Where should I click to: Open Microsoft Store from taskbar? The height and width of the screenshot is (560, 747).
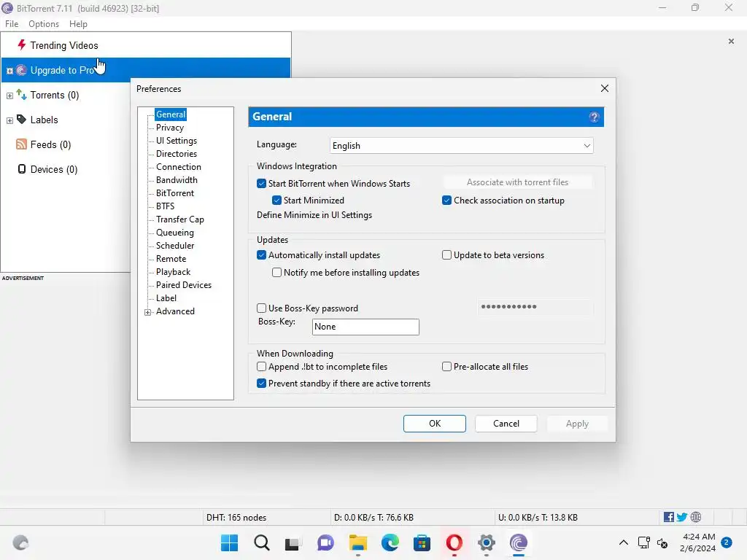pyautogui.click(x=422, y=542)
